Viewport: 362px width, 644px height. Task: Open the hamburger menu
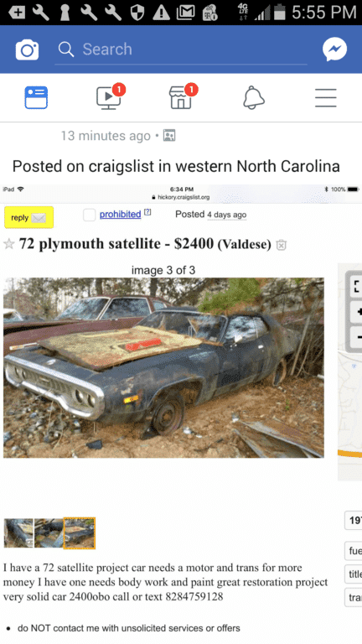click(x=326, y=98)
